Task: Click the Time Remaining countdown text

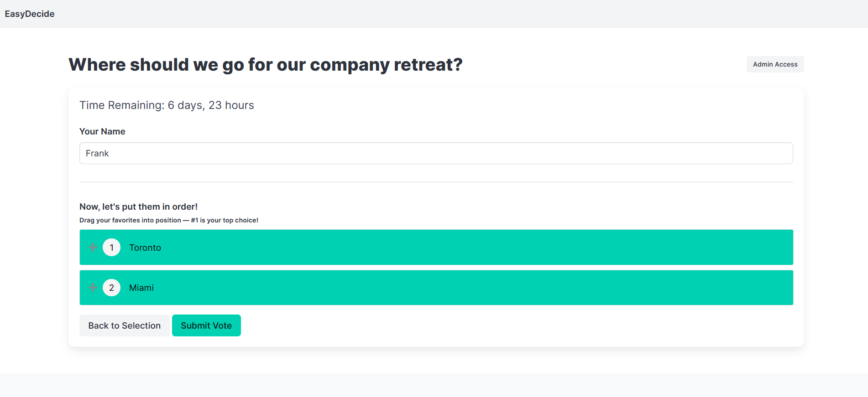Action: click(167, 105)
